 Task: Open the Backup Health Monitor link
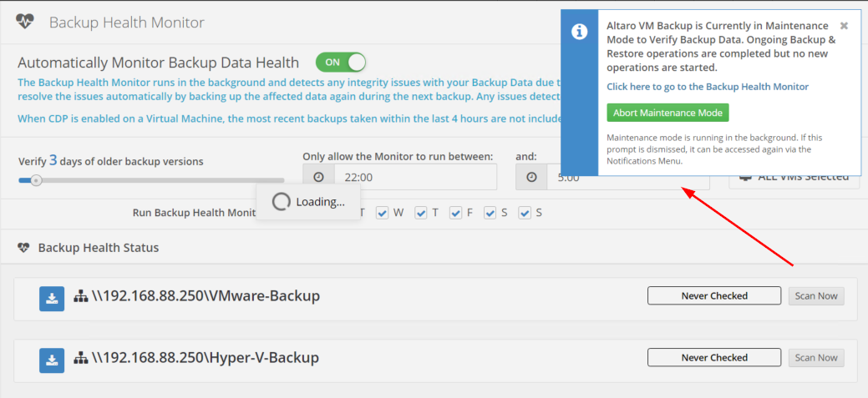[708, 87]
